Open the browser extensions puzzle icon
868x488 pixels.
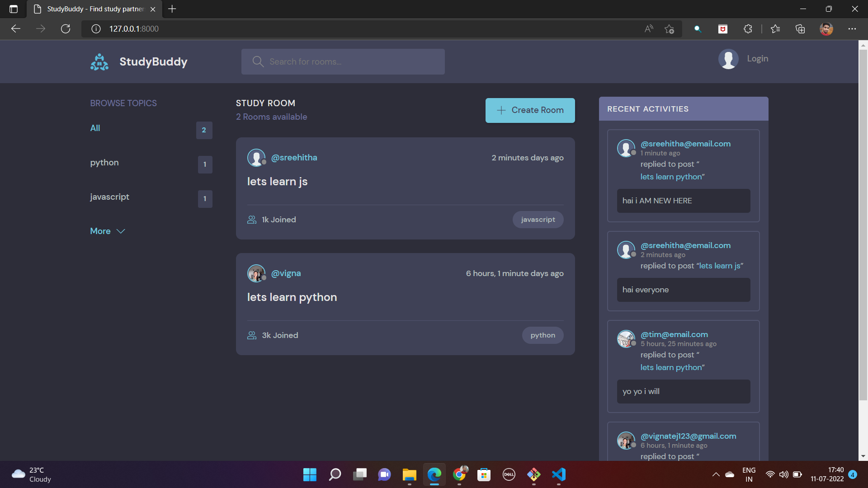coord(748,29)
